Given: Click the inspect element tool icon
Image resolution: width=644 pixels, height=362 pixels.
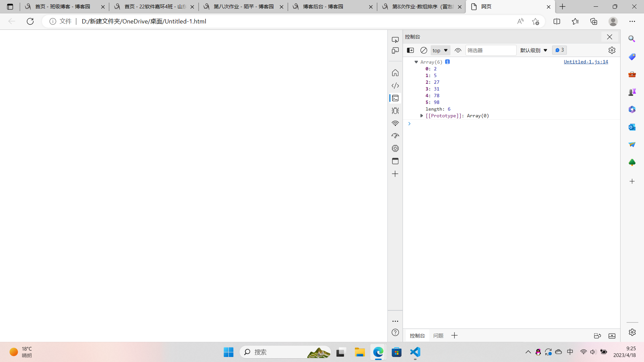Looking at the screenshot, I should click(x=395, y=40).
